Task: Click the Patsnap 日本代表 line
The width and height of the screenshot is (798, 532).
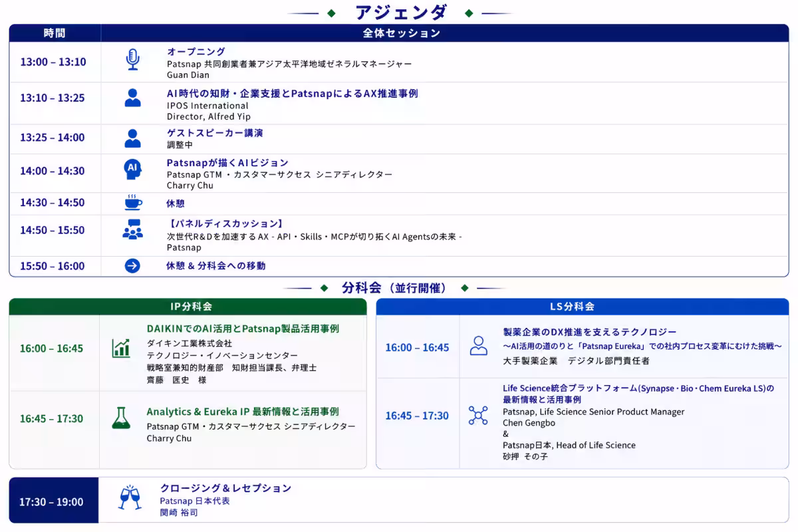Action: click(x=195, y=501)
